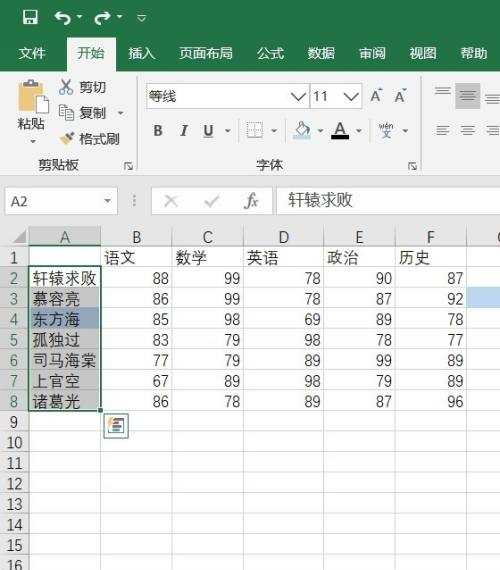Image resolution: width=500 pixels, height=570 pixels.
Task: Select column A header
Action: [65, 237]
